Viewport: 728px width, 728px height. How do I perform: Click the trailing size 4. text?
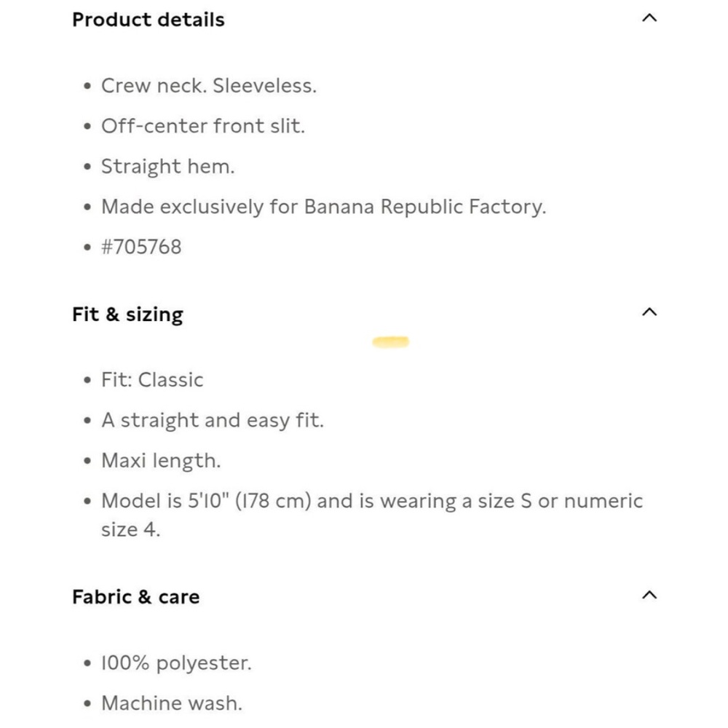click(x=130, y=530)
